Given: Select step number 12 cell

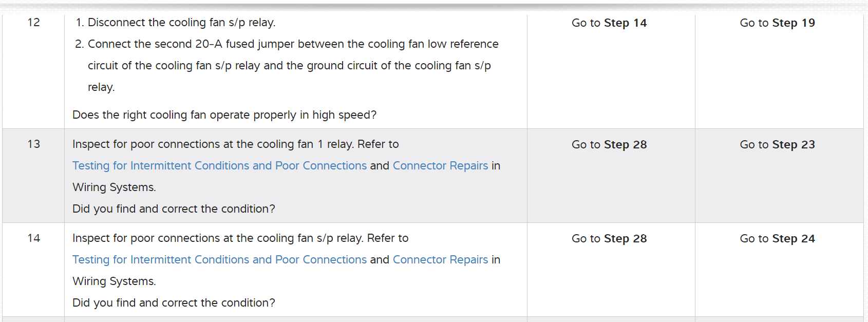Looking at the screenshot, I should (x=33, y=23).
